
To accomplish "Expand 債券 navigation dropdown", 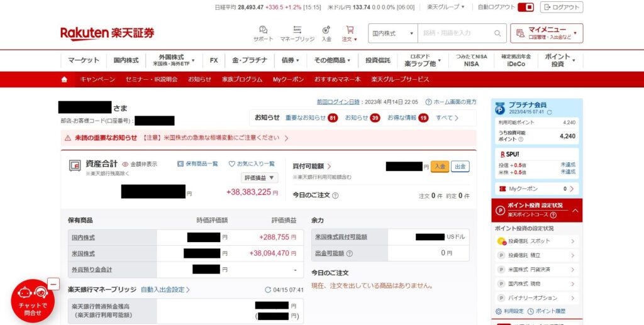I will pos(291,60).
